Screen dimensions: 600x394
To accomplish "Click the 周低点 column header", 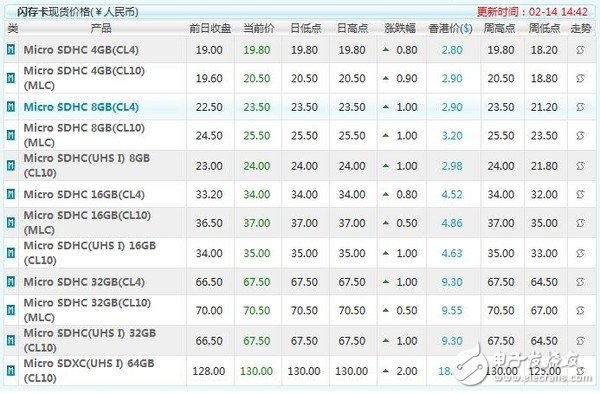I will pyautogui.click(x=545, y=28).
